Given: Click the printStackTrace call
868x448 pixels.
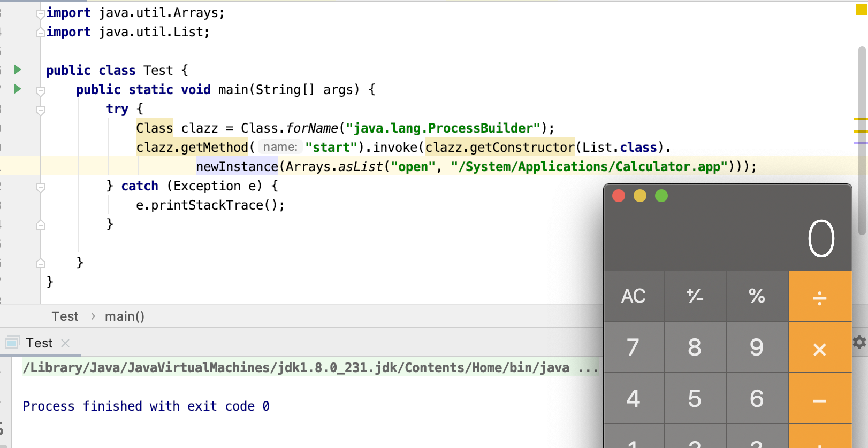Looking at the screenshot, I should point(210,205).
